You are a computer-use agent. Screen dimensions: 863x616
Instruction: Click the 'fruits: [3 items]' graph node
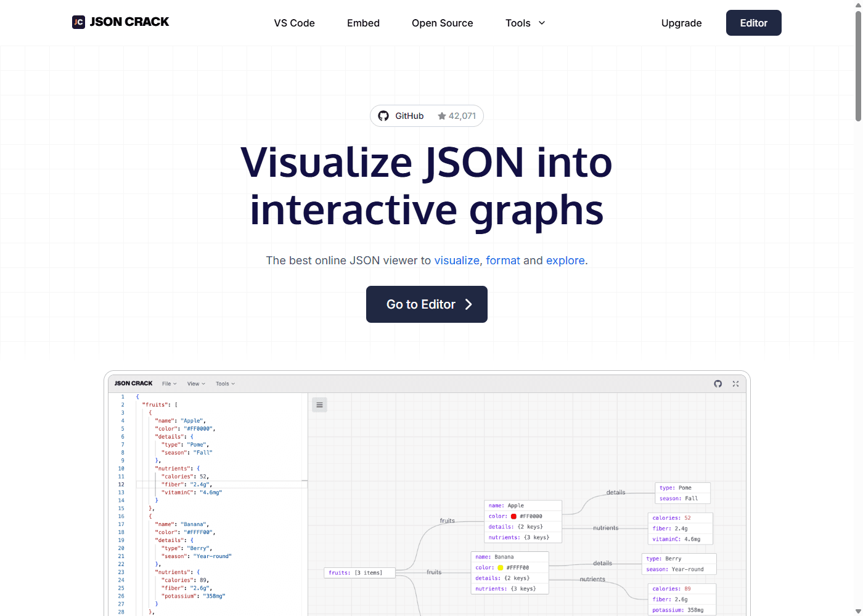[359, 573]
